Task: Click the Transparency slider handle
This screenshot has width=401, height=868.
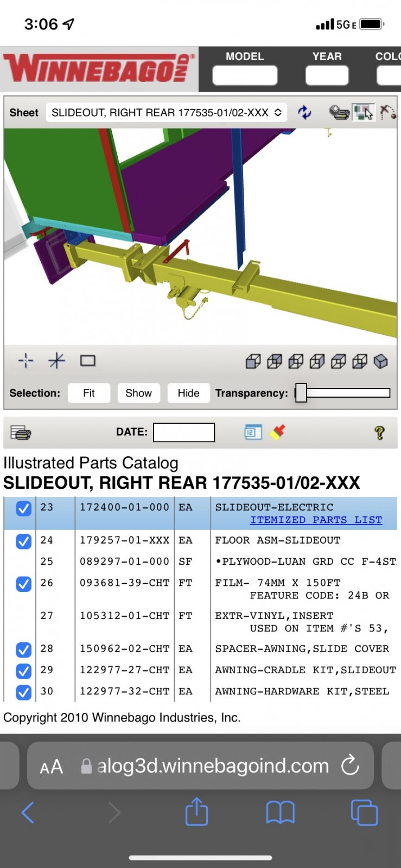Action: click(301, 393)
